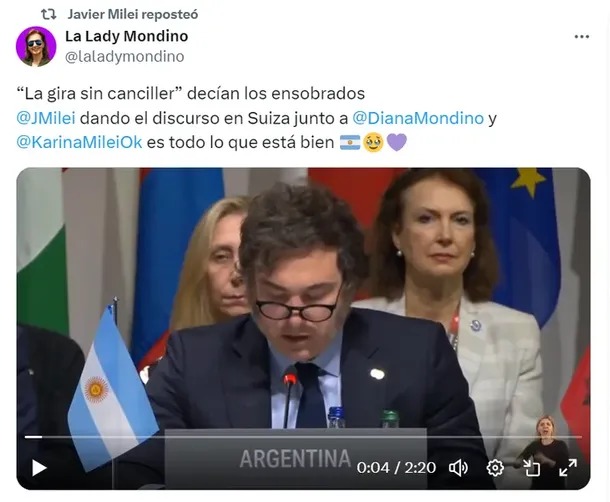Click the 0:04 / 2:20 time display
This screenshot has width=610, height=502.
[396, 467]
